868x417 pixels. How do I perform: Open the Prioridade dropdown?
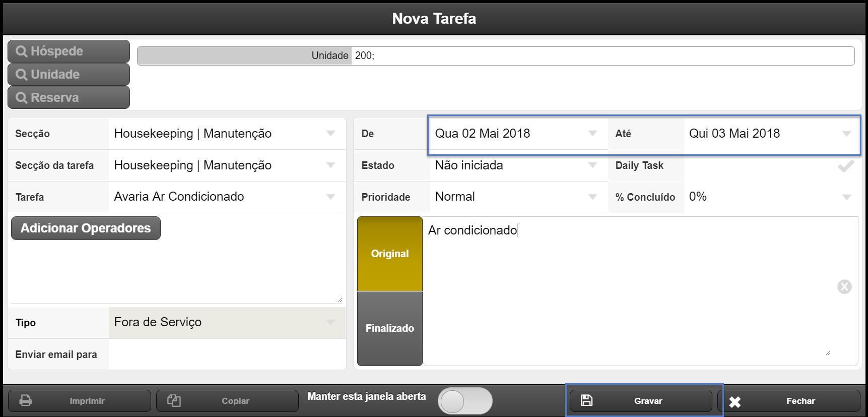pyautogui.click(x=517, y=197)
